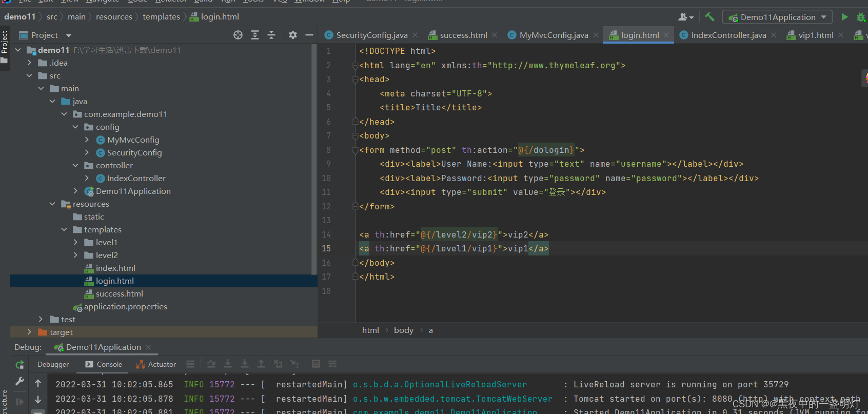Click the resources breadcrumb in navigation bar
Image resolution: width=868 pixels, height=414 pixels.
pyautogui.click(x=114, y=17)
